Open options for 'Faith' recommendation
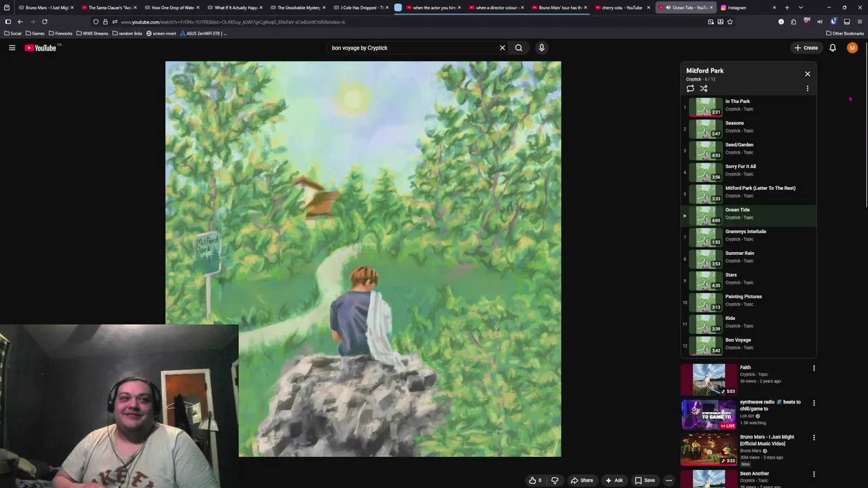Screen dimensions: 868x488 point(814,368)
